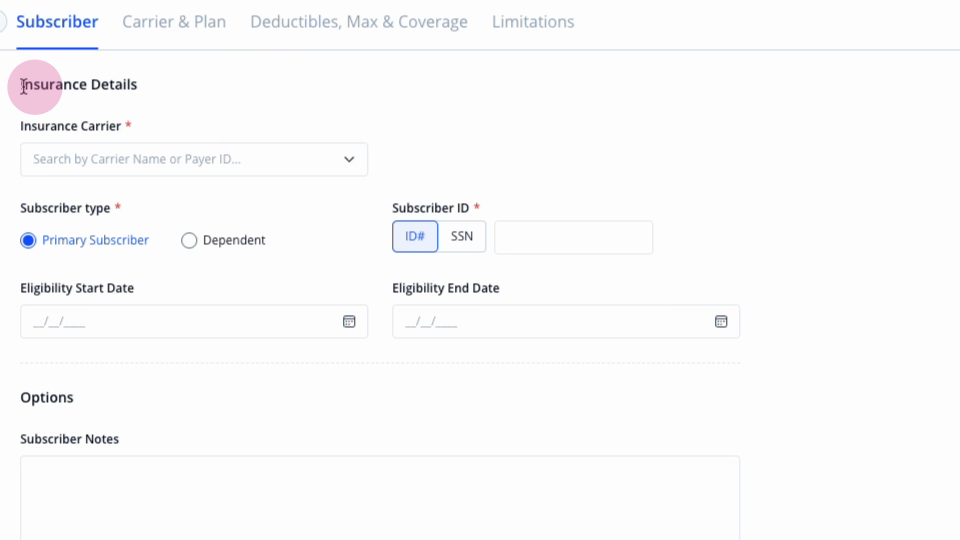This screenshot has height=540, width=960.
Task: Click the Options section heading
Action: click(x=47, y=397)
